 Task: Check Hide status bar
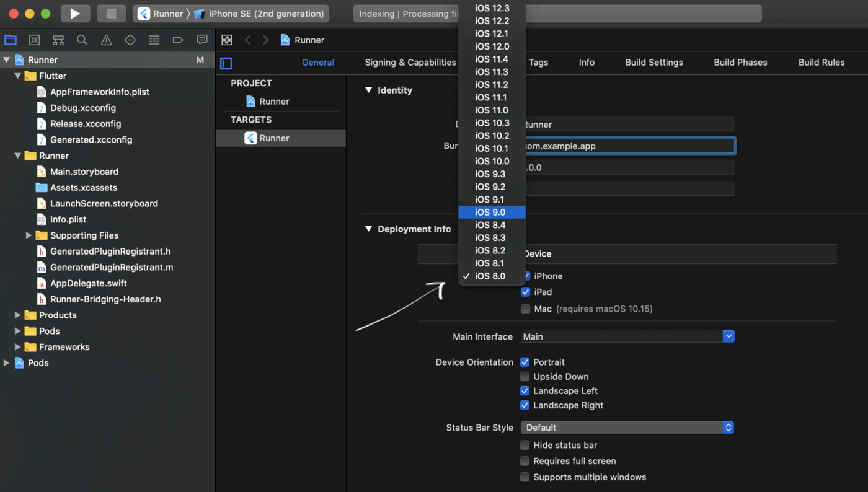point(525,445)
